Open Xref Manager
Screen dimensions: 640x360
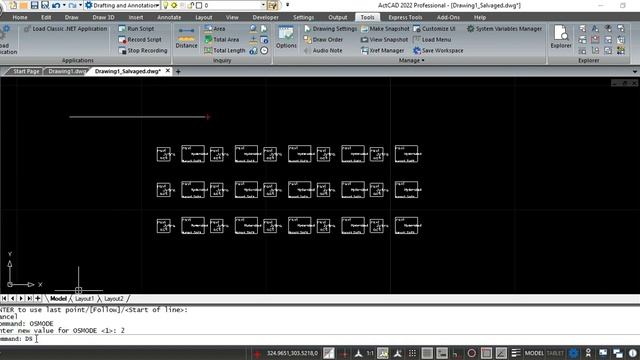(382, 51)
